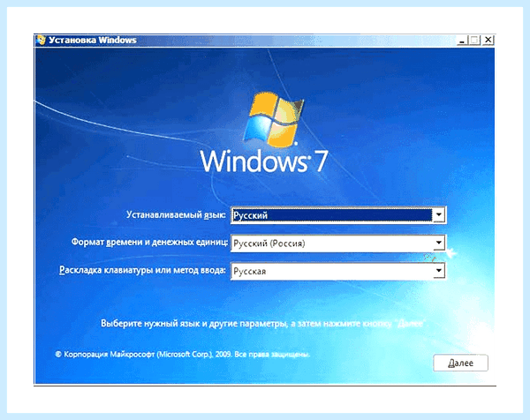The width and height of the screenshot is (530, 420).
Task: Click the Установка Windows title text
Action: [93, 41]
